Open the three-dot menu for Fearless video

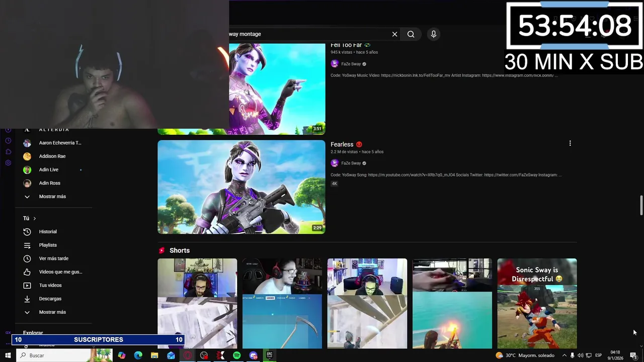tap(570, 143)
